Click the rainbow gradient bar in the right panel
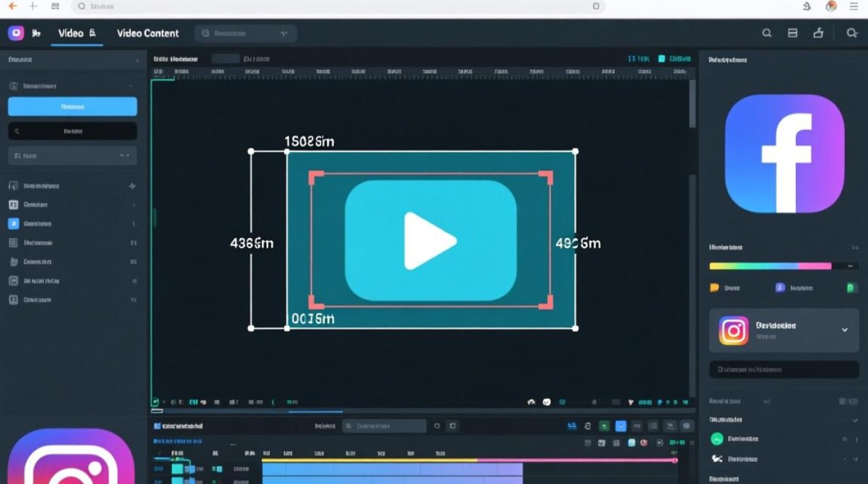Image resolution: width=868 pixels, height=484 pixels. (x=770, y=266)
